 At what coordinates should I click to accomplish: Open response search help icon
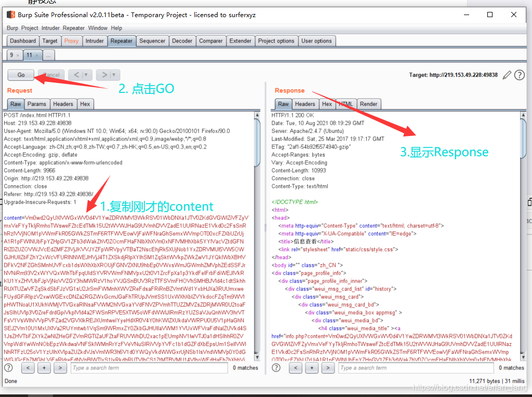(x=276, y=368)
